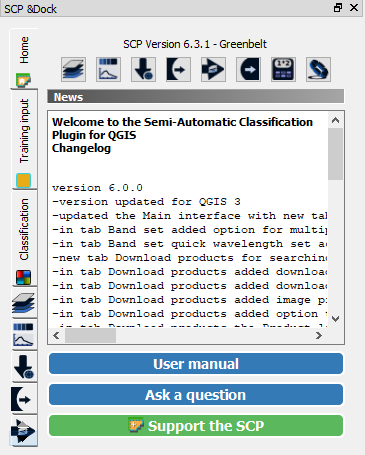Screen dimensions: 365x455
Task: Switch to the Classification tab
Action: (x=24, y=238)
